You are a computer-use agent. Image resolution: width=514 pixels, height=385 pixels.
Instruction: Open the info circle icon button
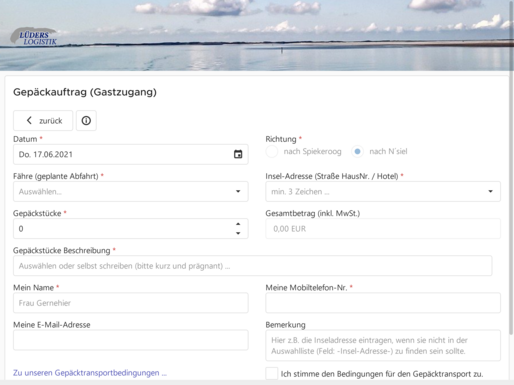pos(86,120)
